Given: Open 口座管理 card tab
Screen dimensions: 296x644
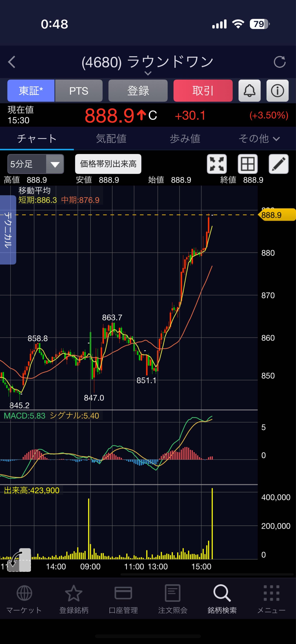Looking at the screenshot, I should coord(123,599).
